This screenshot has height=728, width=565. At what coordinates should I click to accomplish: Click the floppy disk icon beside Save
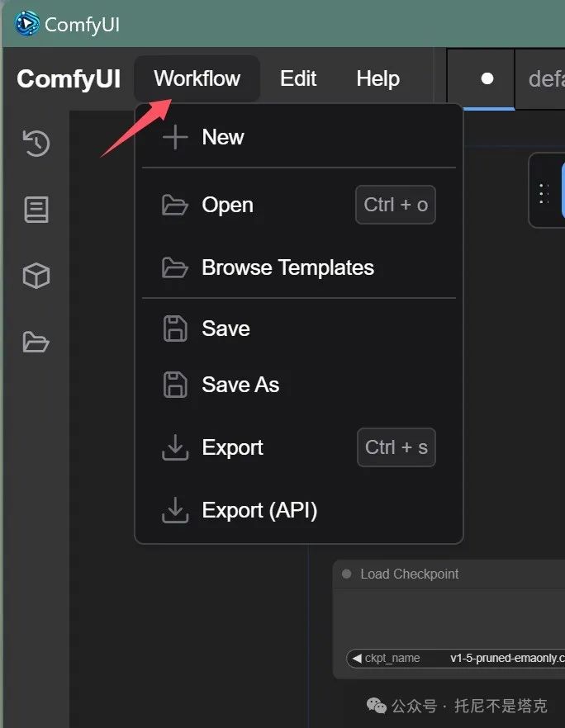[175, 329]
